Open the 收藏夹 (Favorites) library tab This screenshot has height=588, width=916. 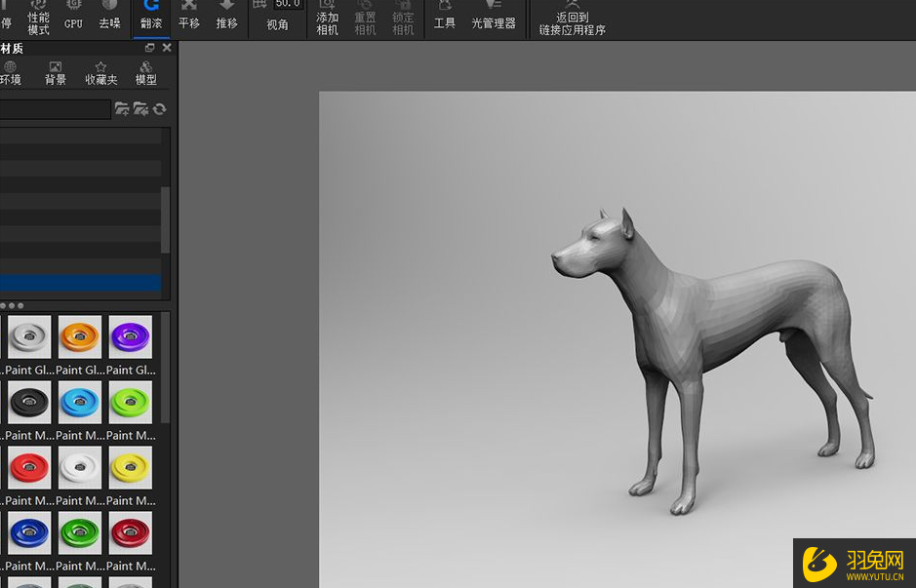click(x=100, y=73)
